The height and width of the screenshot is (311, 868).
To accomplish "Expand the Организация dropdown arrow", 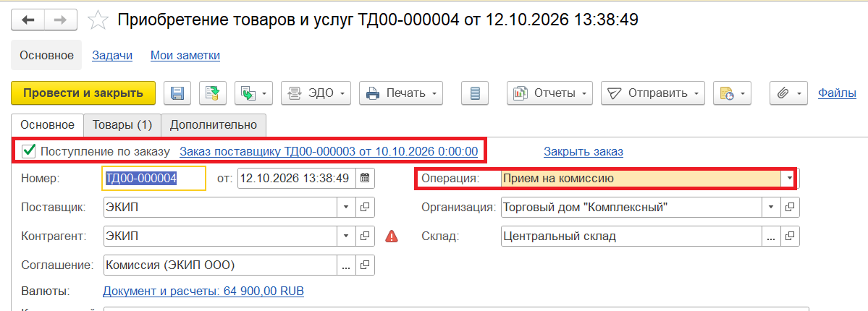I will 770,208.
